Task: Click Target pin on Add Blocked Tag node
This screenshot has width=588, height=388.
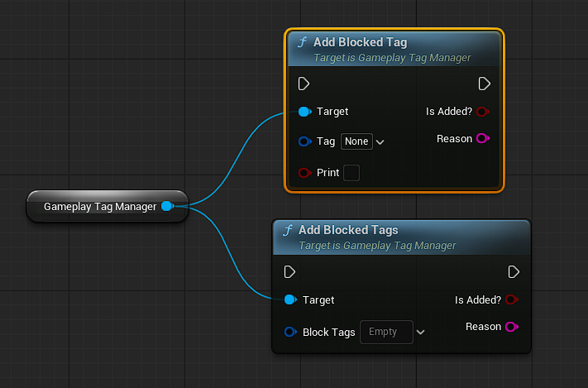Action: (x=304, y=112)
